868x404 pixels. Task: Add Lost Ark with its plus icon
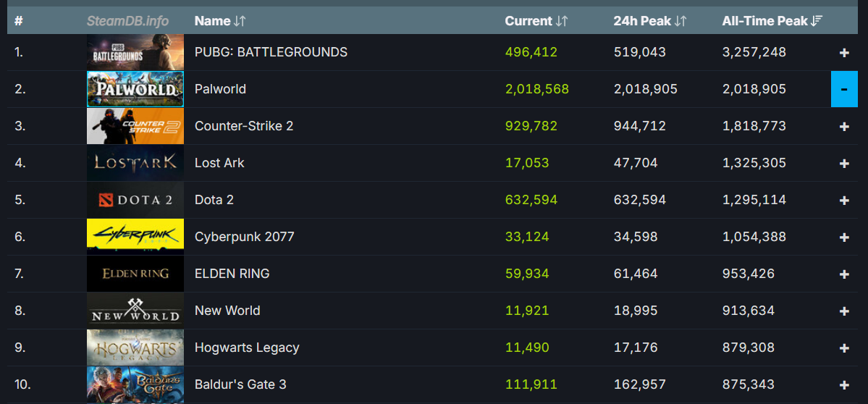tap(844, 164)
